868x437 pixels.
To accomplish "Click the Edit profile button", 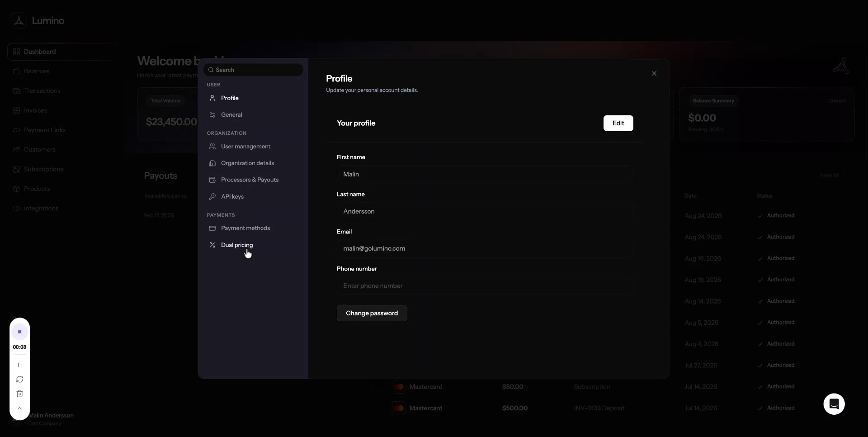I will (x=618, y=123).
